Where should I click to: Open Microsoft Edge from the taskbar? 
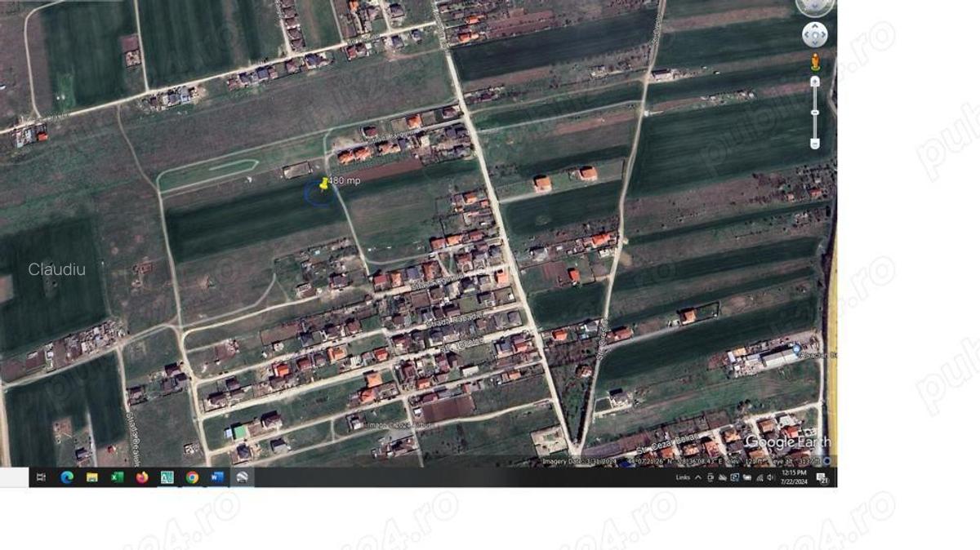(x=67, y=477)
